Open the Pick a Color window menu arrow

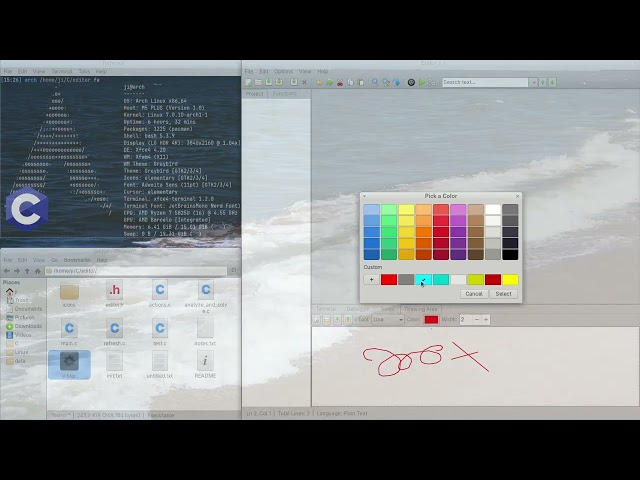coord(364,196)
